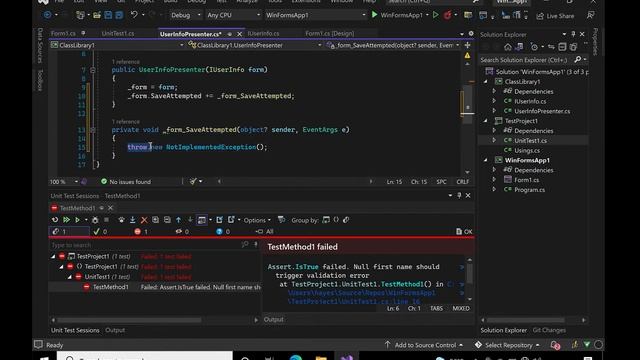The image size is (640, 360).
Task: Click Expand All icon in test toolbar
Action: (156, 220)
